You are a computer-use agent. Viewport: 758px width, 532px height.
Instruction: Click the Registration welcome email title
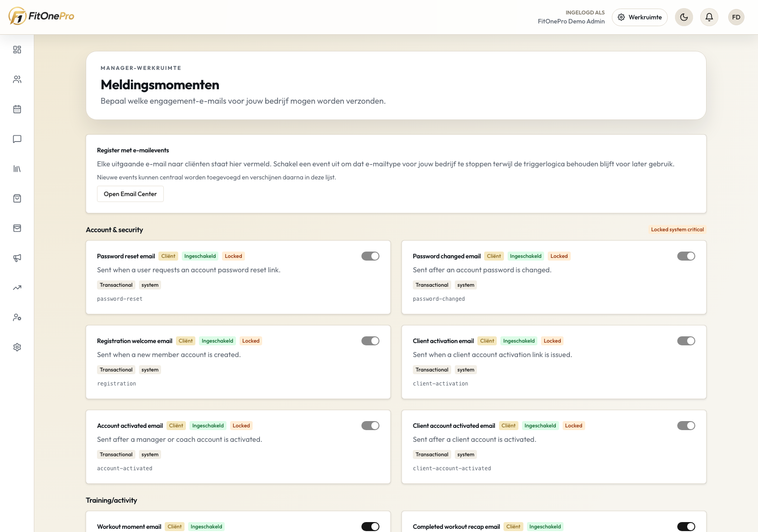tap(134, 341)
